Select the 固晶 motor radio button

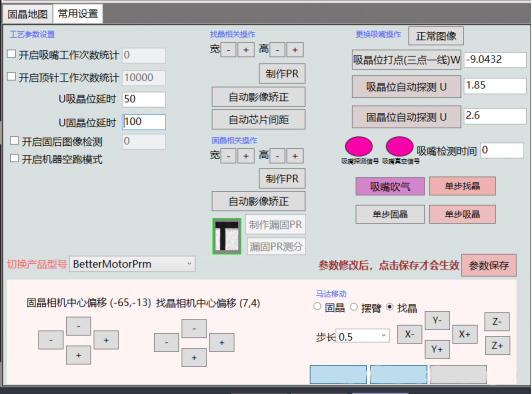317,306
